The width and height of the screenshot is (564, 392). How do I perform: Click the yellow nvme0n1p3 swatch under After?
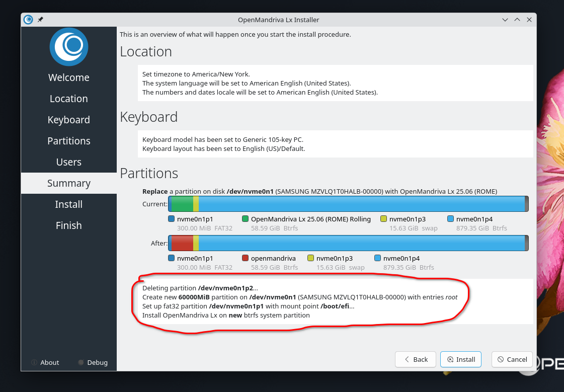(x=310, y=258)
